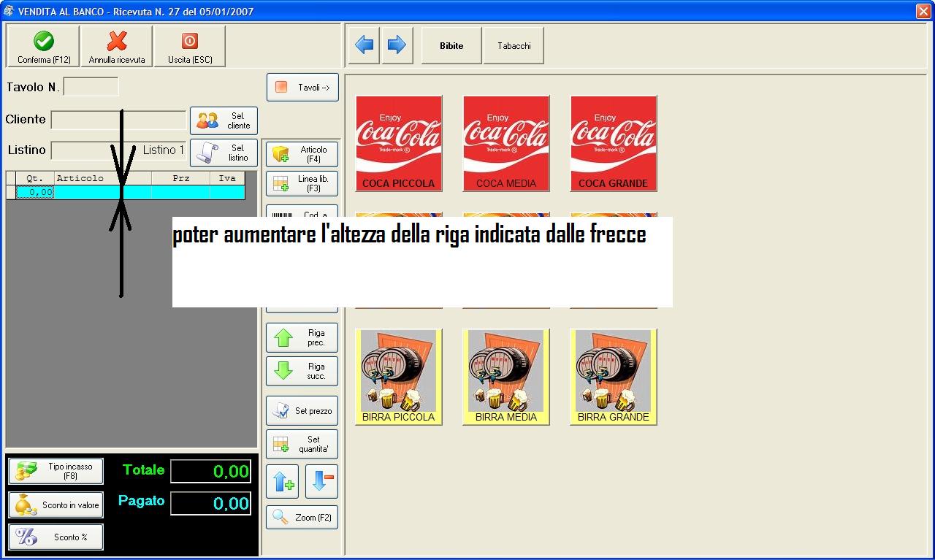Exit using the Uscita (ESC) button
Image resolution: width=935 pixels, height=560 pixels.
point(190,47)
